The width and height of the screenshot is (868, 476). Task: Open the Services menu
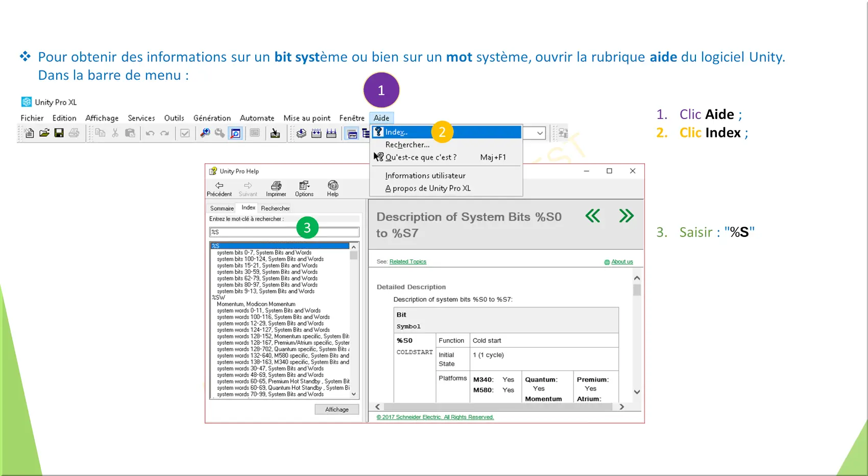[141, 118]
